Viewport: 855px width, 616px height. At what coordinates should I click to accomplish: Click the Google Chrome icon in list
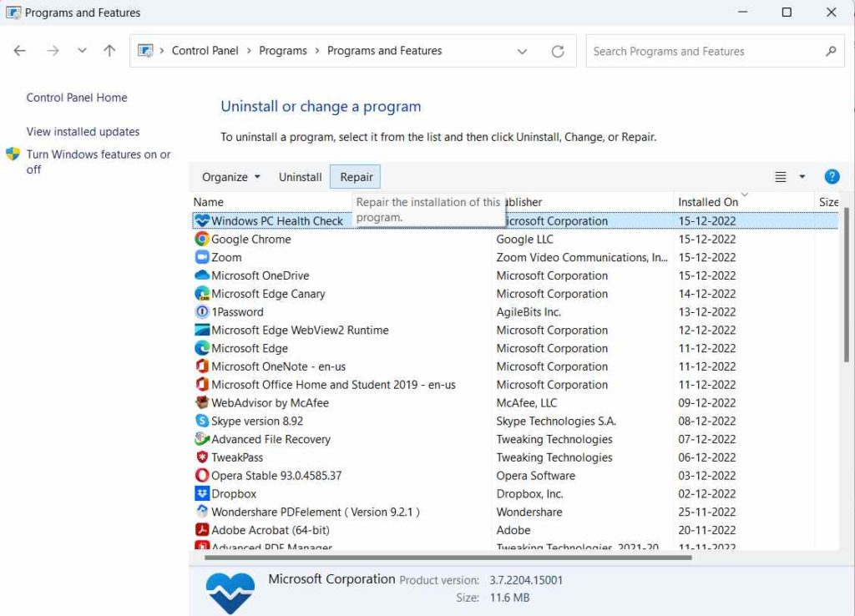(x=202, y=239)
